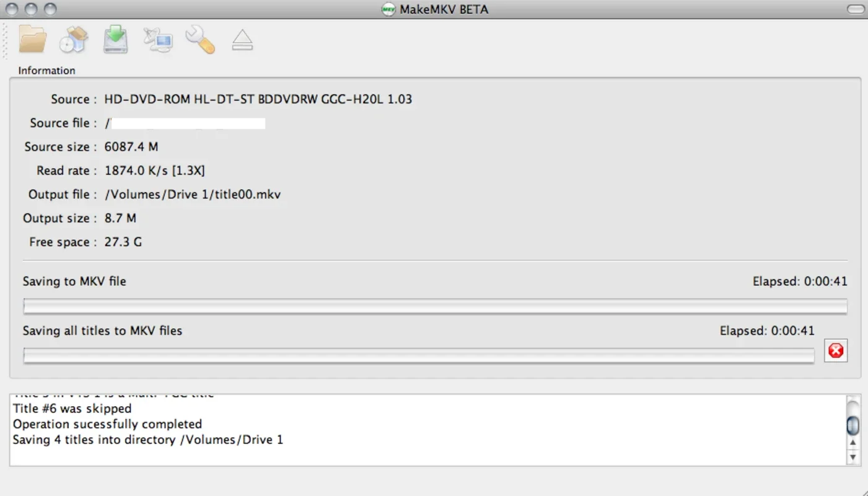Click the toolbar drag handle at left
This screenshot has height=496, width=868.
coord(6,40)
